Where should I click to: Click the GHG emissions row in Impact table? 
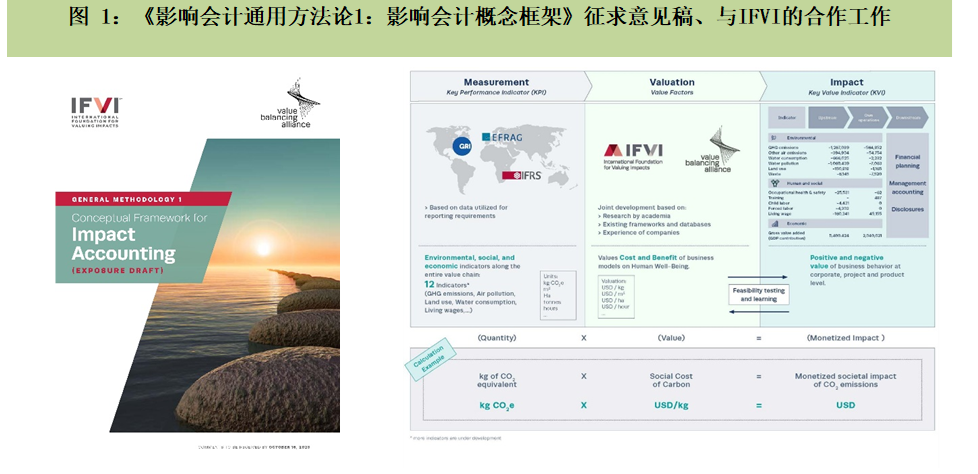click(x=825, y=148)
